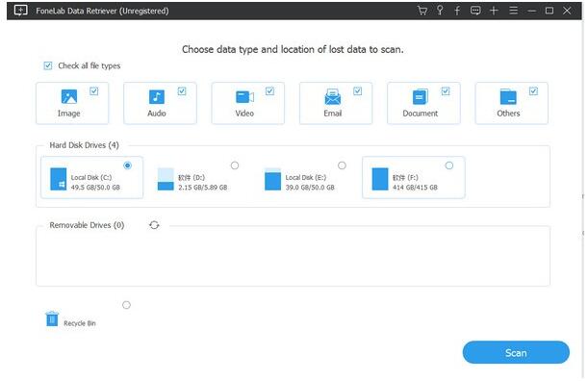Screen dimensions: 588x381
Task: Open the feedback chat icon
Action: [x=475, y=11]
